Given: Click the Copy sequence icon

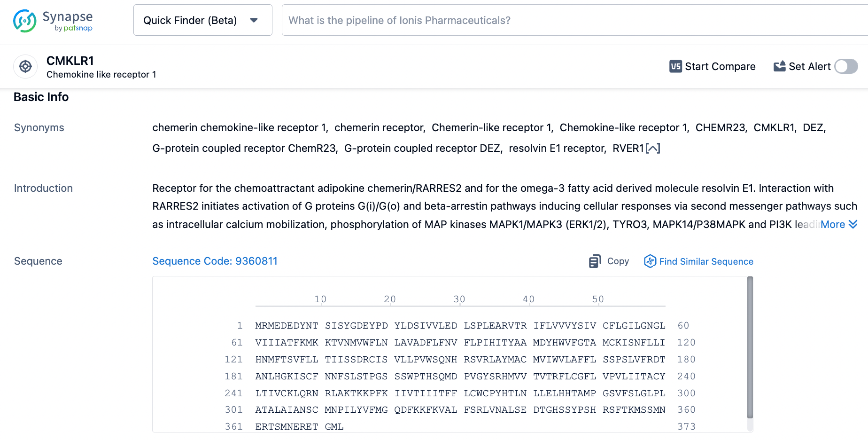Looking at the screenshot, I should (595, 261).
